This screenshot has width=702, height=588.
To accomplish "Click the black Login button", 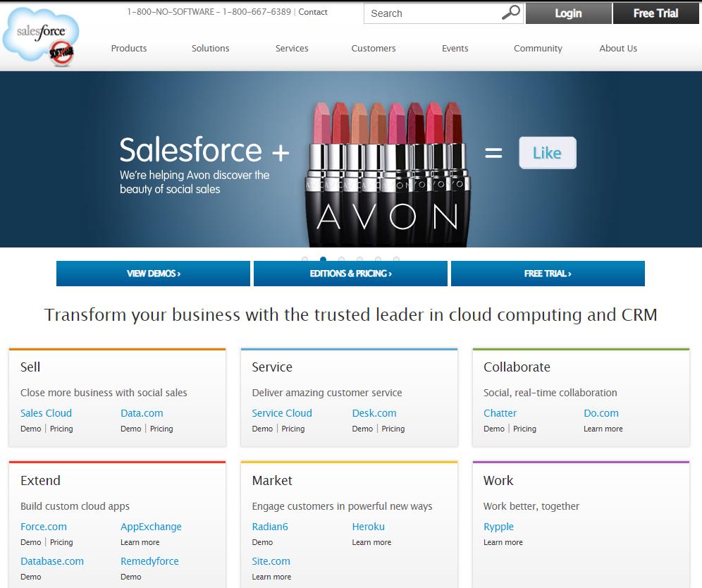I will coord(567,13).
